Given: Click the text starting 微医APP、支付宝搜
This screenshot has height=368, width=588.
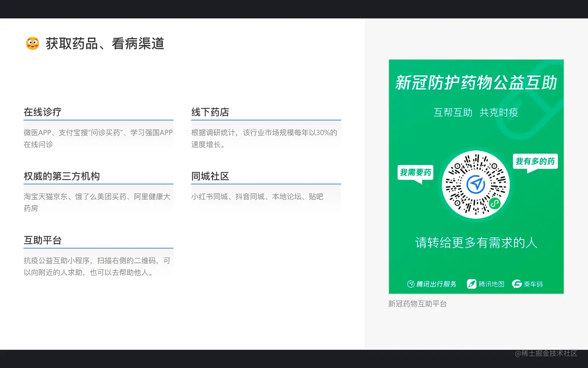Looking at the screenshot, I should point(98,138).
